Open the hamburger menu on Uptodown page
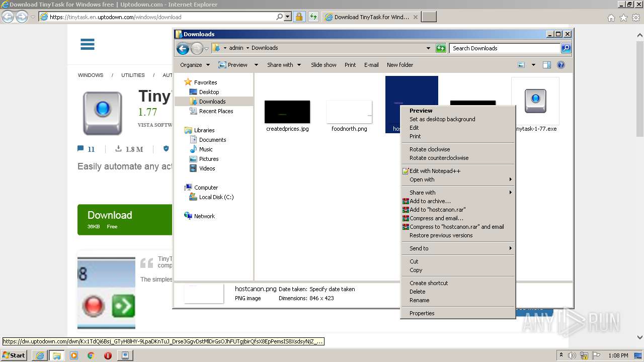 coord(88,44)
